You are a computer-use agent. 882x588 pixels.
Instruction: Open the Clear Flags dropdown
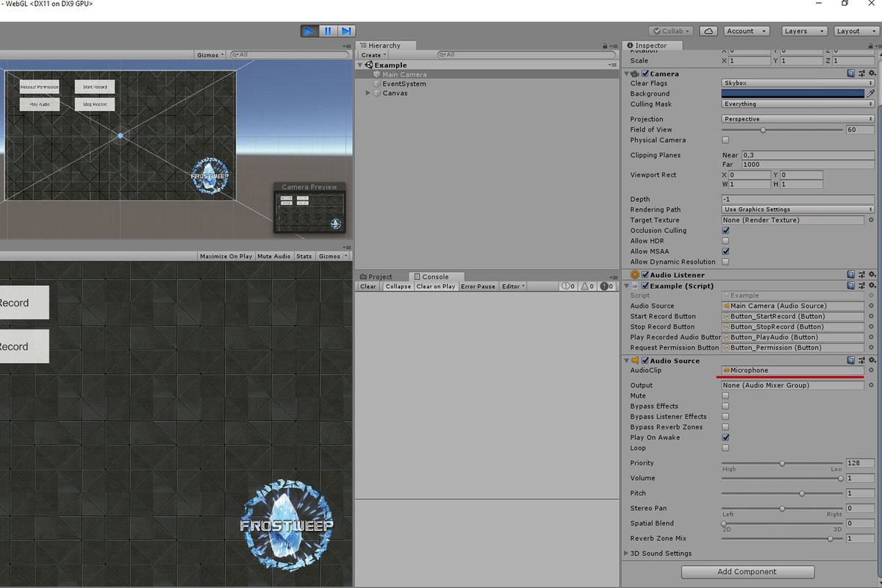click(796, 83)
